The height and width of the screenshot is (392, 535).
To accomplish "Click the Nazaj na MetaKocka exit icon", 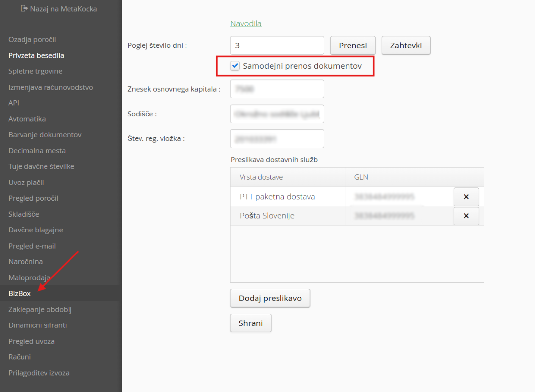I will (x=24, y=9).
